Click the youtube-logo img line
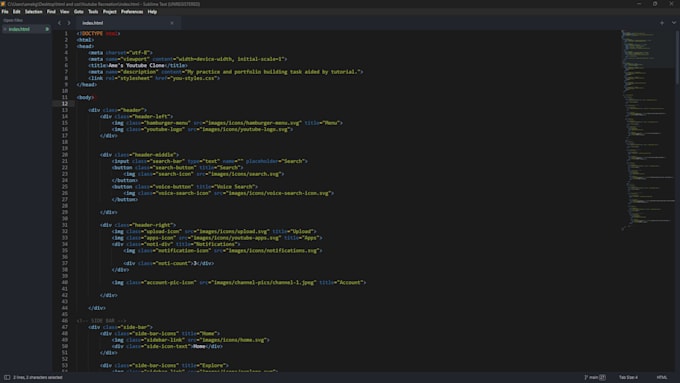680x383 pixels. tap(202, 129)
